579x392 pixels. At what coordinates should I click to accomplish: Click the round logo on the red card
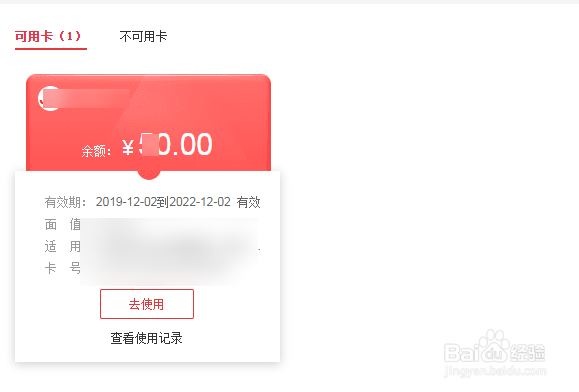[49, 99]
